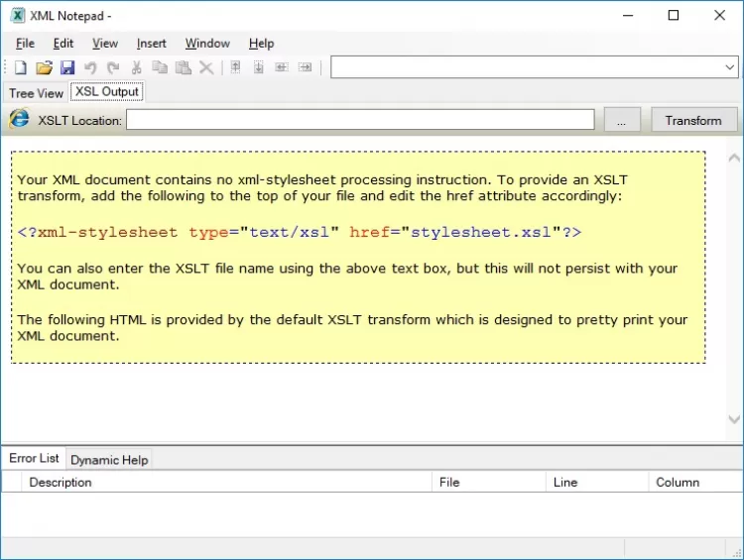
Task: Expand the toolbar address combo box dropdown
Action: tap(729, 67)
